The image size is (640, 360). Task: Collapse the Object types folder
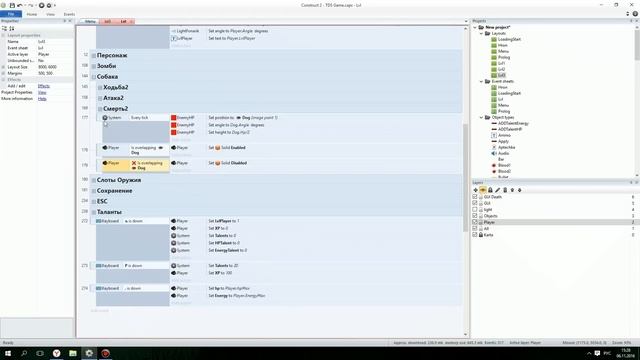[x=481, y=118]
